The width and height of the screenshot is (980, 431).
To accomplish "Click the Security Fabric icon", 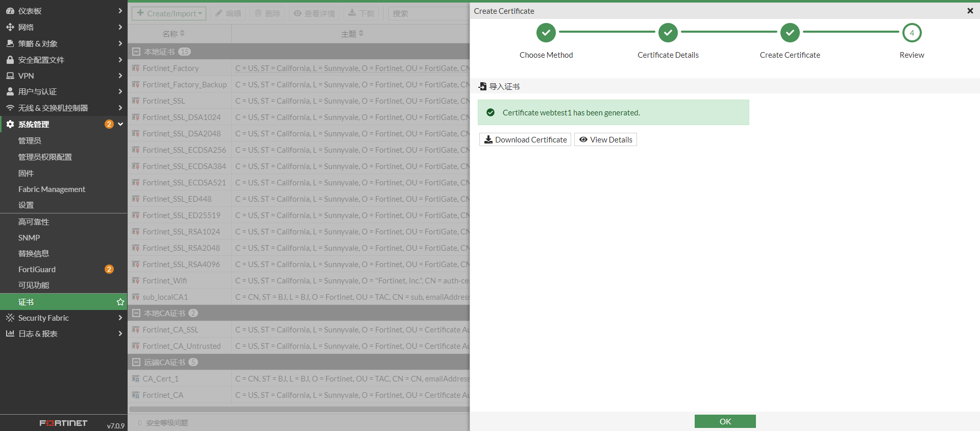I will click(10, 318).
